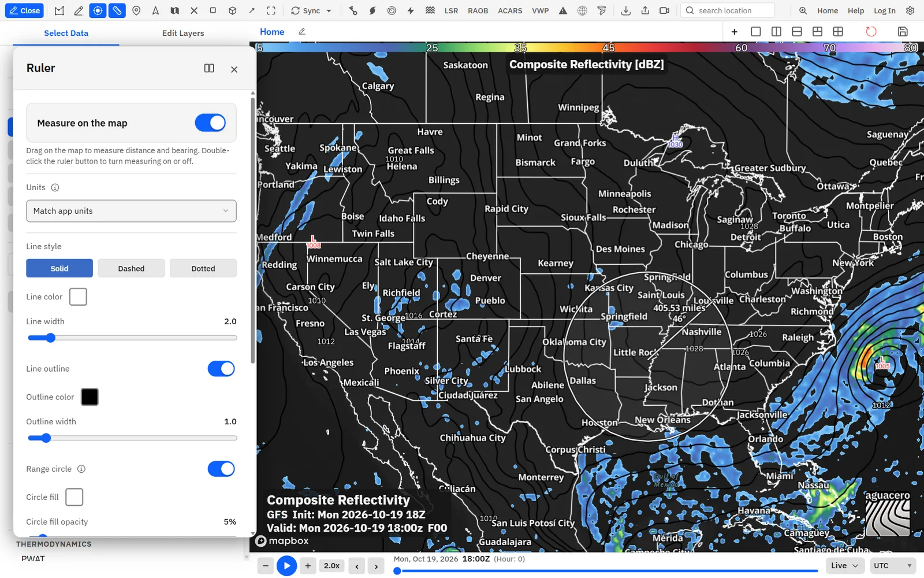Save layout with floppy disk icon
Screen dimensions: 924x578
[x=903, y=31]
